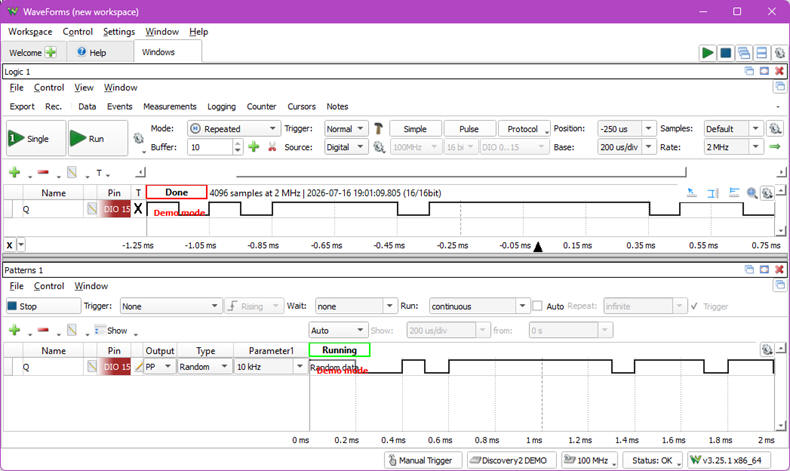Open the gear options next to the Run button
The height and width of the screenshot is (471, 790).
click(x=139, y=138)
